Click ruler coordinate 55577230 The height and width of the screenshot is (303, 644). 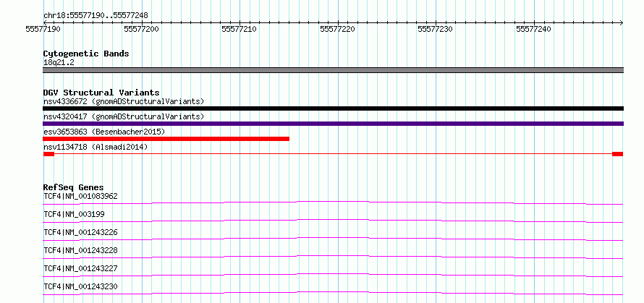(x=435, y=29)
